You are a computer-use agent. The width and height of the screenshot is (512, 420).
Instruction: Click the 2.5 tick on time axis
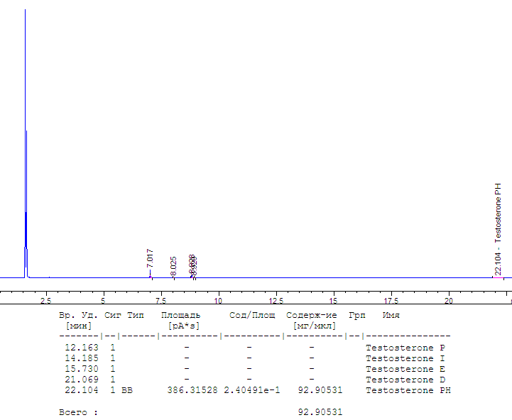pyautogui.click(x=45, y=301)
